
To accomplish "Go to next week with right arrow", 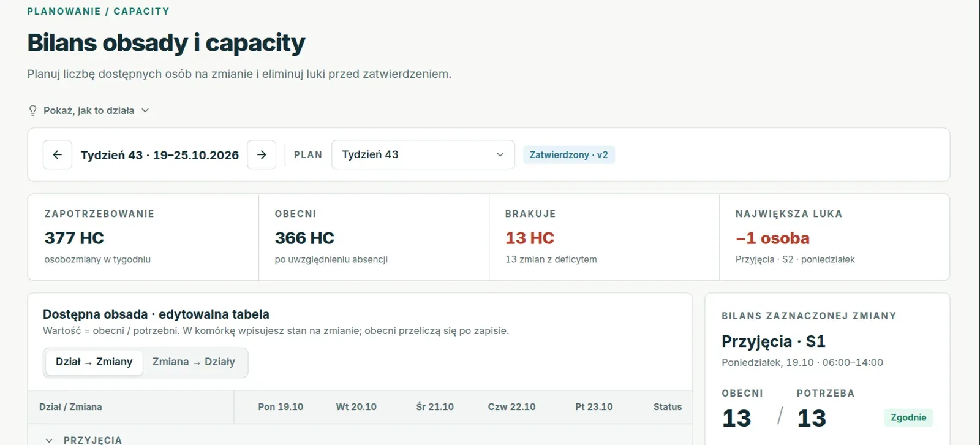I will (262, 154).
